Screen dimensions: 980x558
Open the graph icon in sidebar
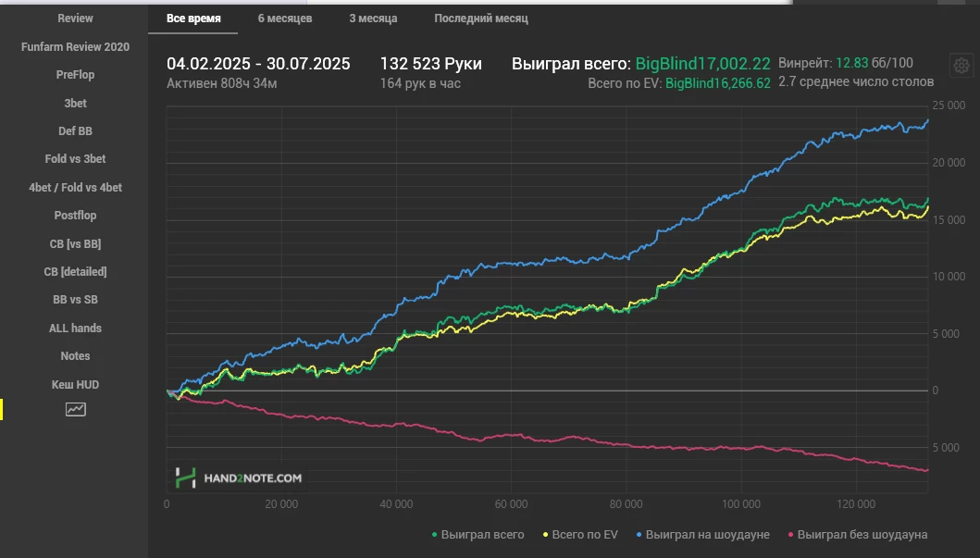click(x=75, y=409)
